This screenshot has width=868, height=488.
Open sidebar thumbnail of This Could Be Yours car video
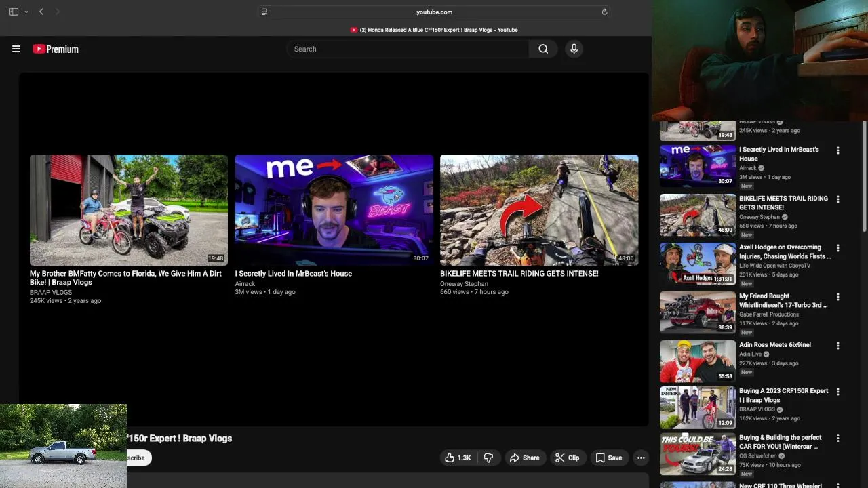(x=698, y=454)
